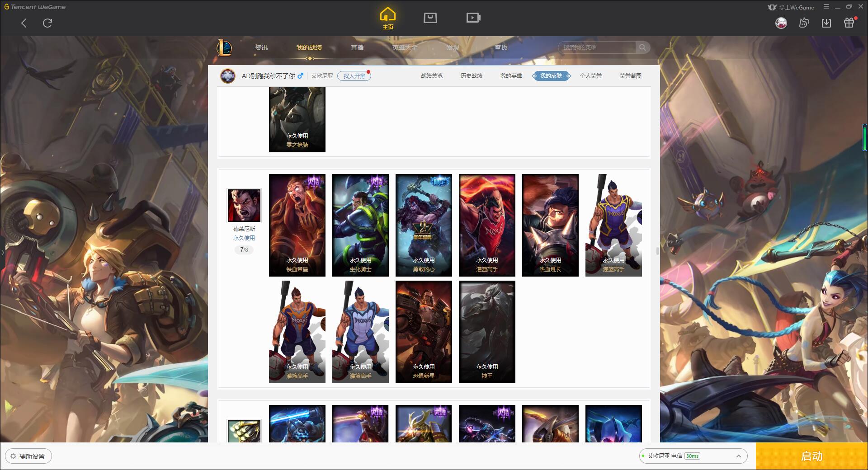
Task: Open the user avatar in the top right
Action: [x=781, y=23]
